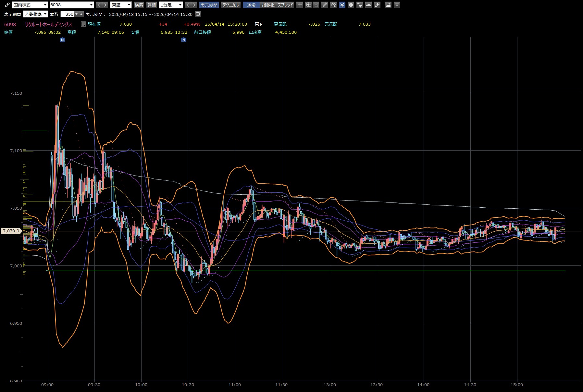Screen dimensions: 583x392
Task: Toggle the テクニカル indicators button
Action: point(230,5)
